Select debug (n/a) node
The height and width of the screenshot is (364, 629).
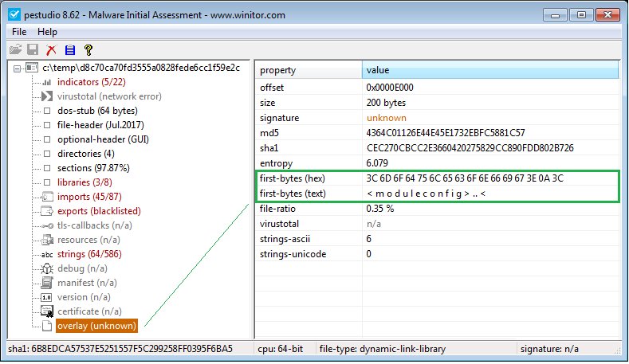click(82, 268)
